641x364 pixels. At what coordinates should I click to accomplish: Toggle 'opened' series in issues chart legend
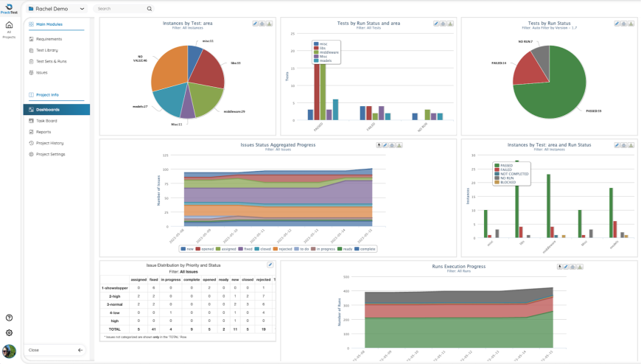(205, 248)
